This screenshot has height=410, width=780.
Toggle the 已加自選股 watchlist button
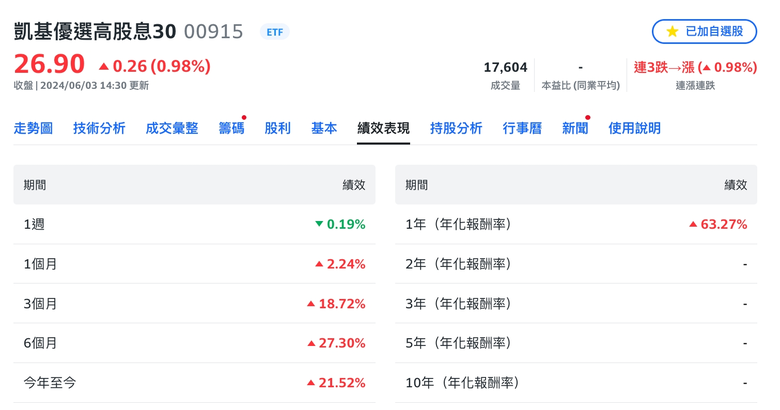pyautogui.click(x=704, y=31)
